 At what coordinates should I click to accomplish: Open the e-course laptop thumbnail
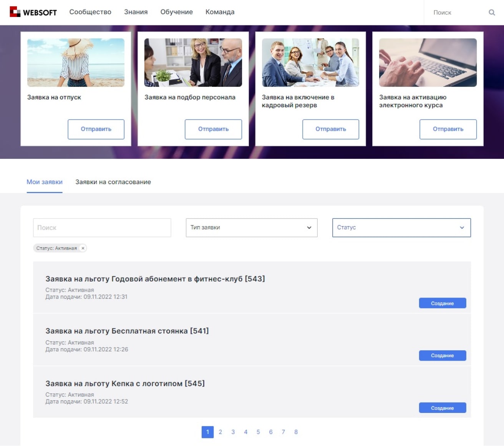(428, 62)
